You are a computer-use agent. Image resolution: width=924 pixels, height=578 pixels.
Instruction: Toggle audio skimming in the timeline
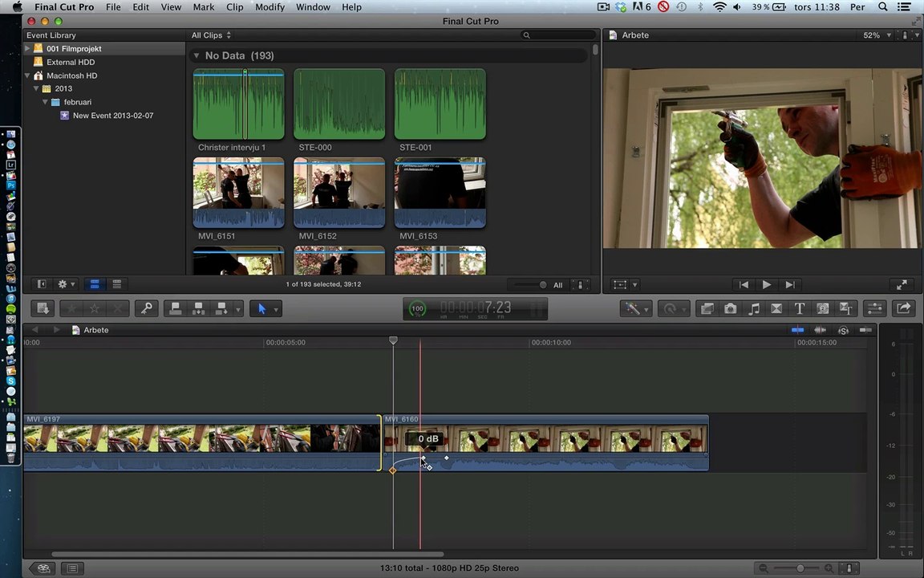[820, 330]
